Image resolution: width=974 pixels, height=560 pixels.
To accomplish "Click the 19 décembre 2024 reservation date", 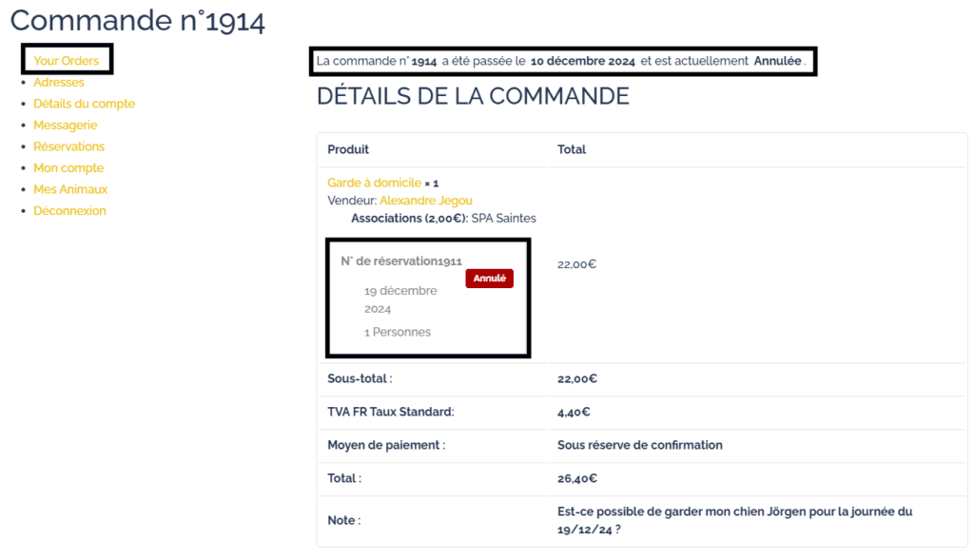I will coord(400,299).
